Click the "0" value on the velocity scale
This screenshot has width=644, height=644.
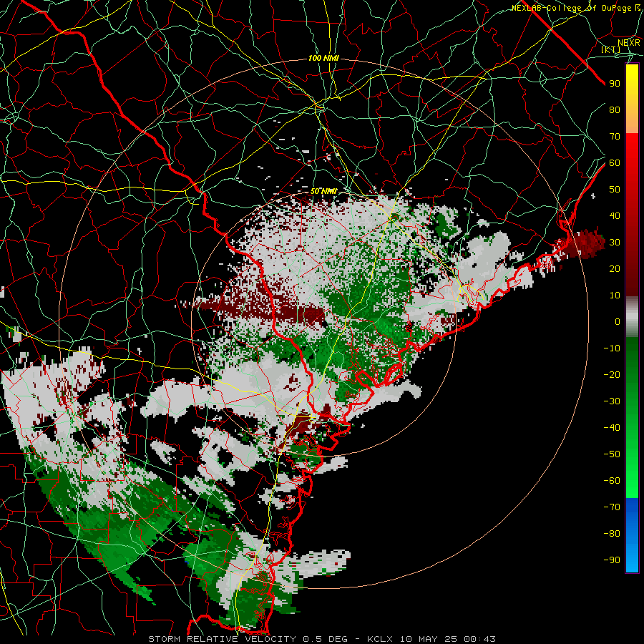pos(618,322)
